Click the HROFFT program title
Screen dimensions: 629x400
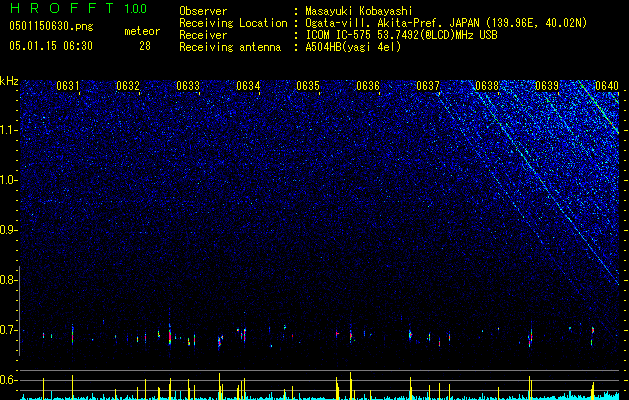click(62, 8)
